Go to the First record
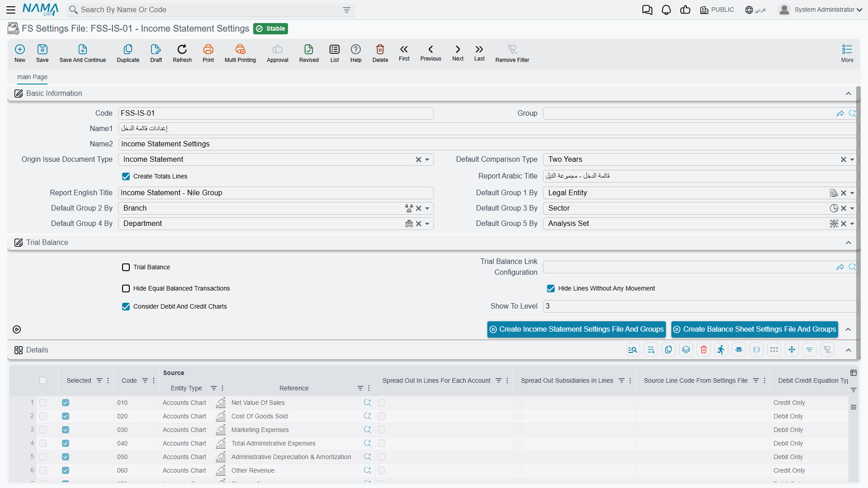This screenshot has width=868, height=488. (404, 49)
